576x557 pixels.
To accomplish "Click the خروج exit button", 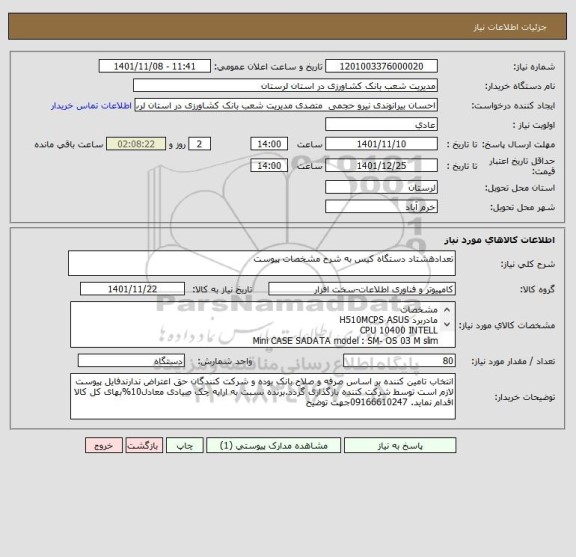I will point(104,445).
